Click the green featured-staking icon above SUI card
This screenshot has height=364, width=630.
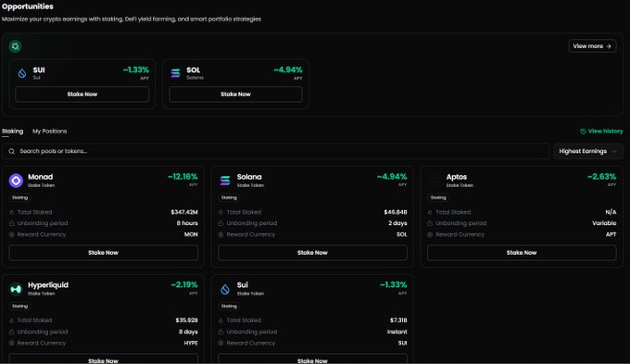pyautogui.click(x=15, y=46)
